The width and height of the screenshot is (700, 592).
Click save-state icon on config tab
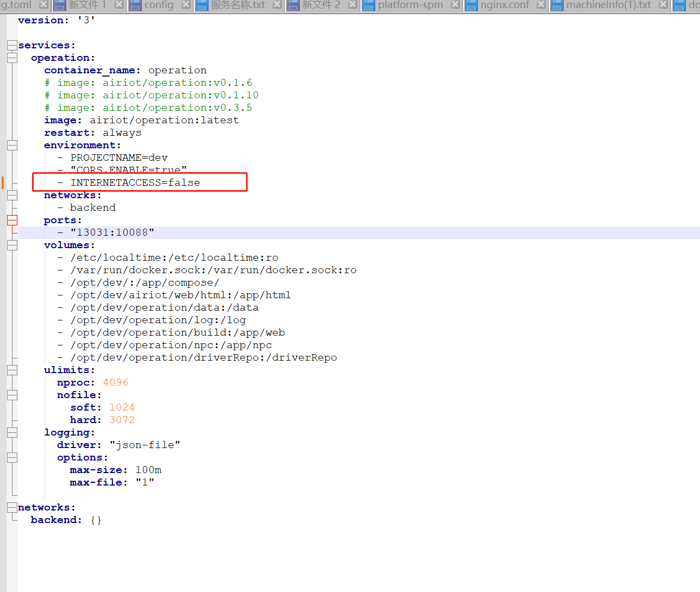[135, 5]
